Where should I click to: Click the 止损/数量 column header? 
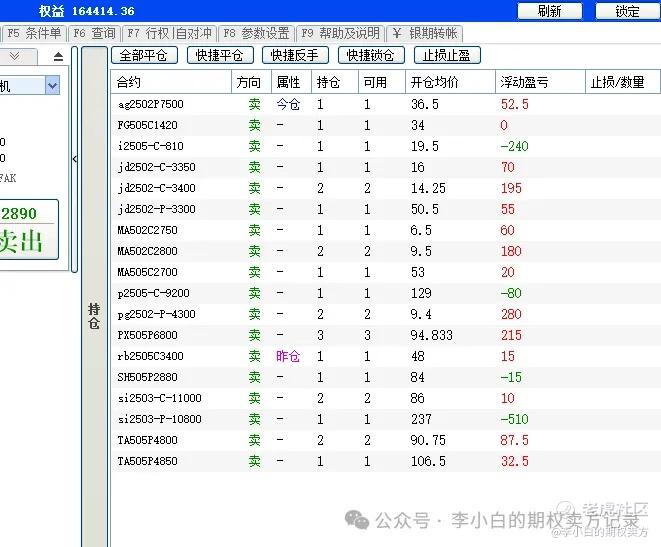pyautogui.click(x=623, y=82)
